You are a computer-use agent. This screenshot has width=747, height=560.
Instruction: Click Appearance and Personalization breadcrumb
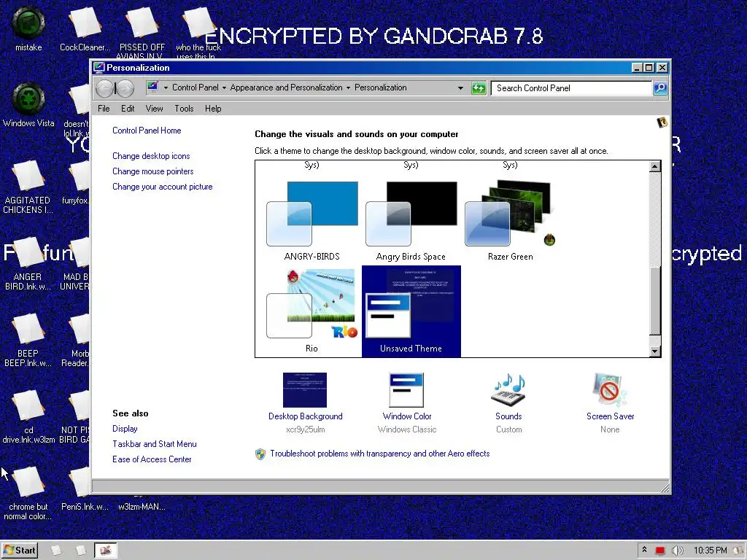[286, 87]
